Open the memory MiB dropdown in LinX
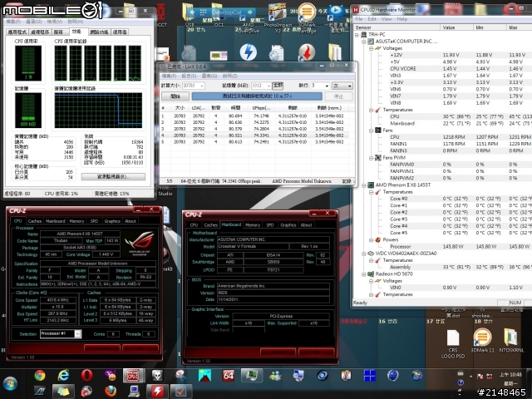Screen dimensions: 532x399 click(x=268, y=86)
